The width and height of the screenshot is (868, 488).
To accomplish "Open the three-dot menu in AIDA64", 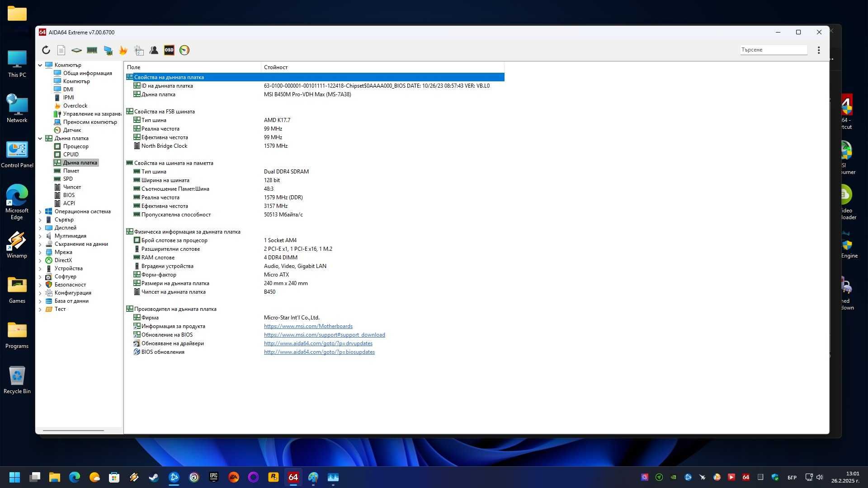I will (x=819, y=50).
